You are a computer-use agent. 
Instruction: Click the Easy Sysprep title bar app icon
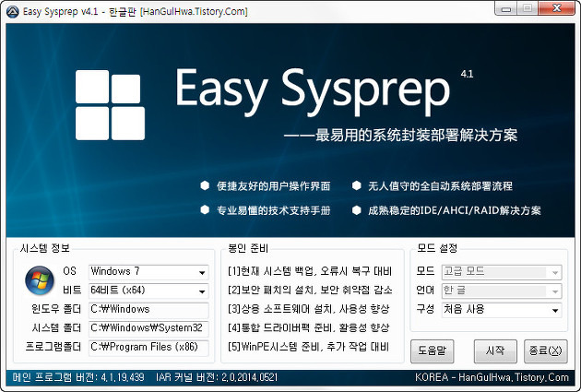(13, 12)
